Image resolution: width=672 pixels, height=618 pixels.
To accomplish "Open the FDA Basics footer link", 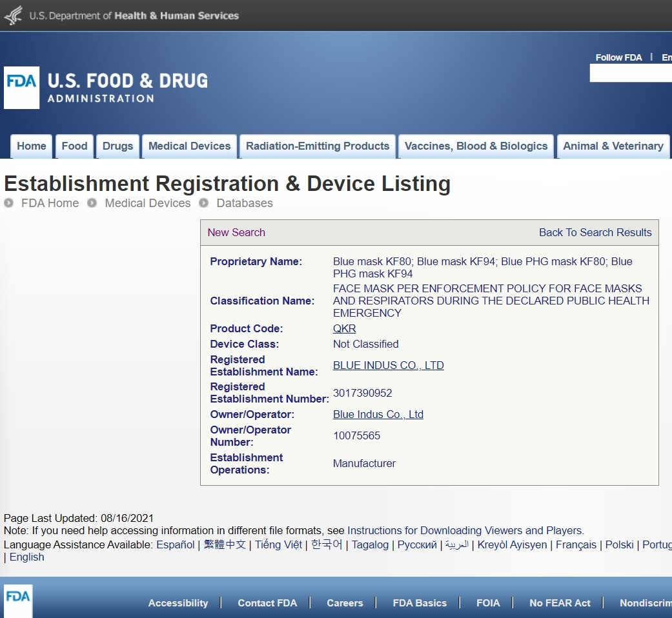I will tap(420, 603).
